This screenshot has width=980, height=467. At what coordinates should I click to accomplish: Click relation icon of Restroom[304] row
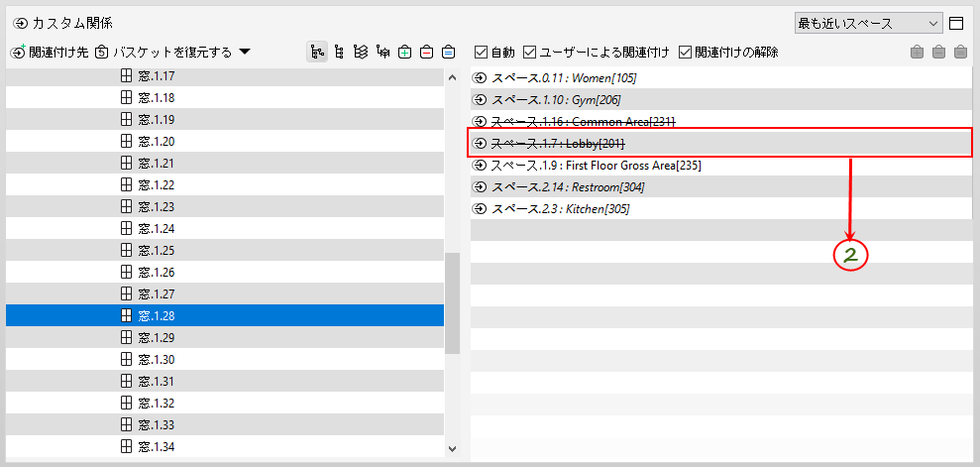pos(480,187)
